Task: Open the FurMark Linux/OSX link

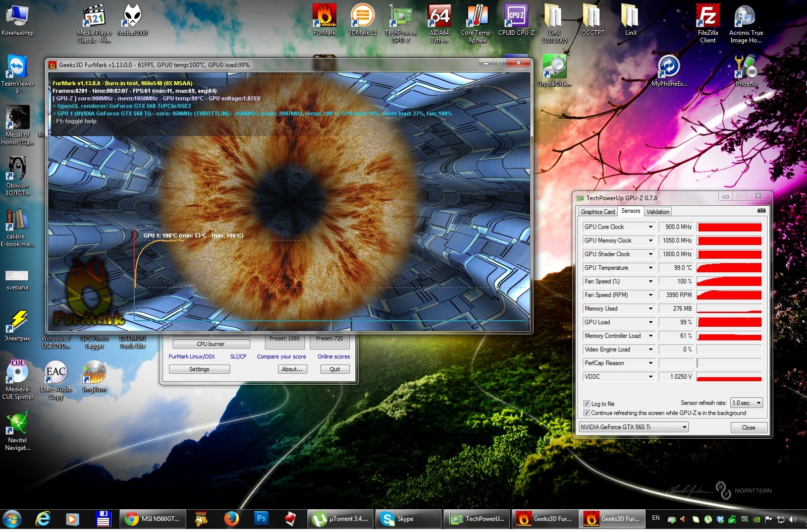Action: (x=192, y=357)
